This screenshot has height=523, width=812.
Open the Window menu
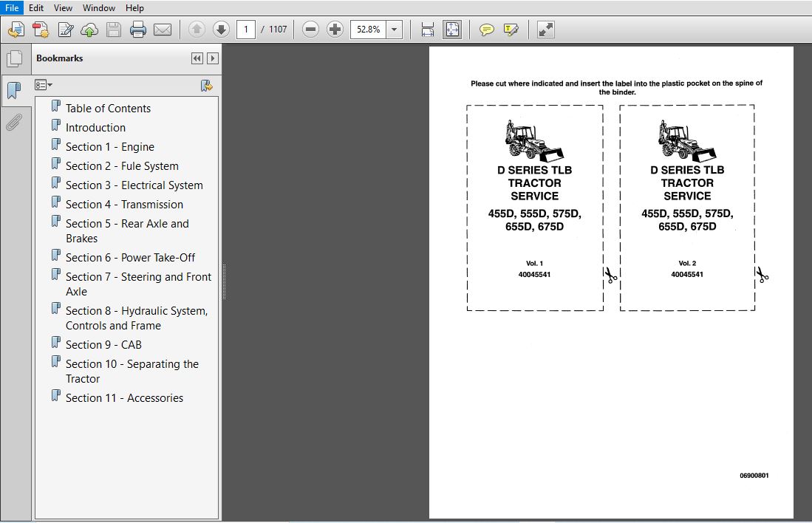point(99,8)
